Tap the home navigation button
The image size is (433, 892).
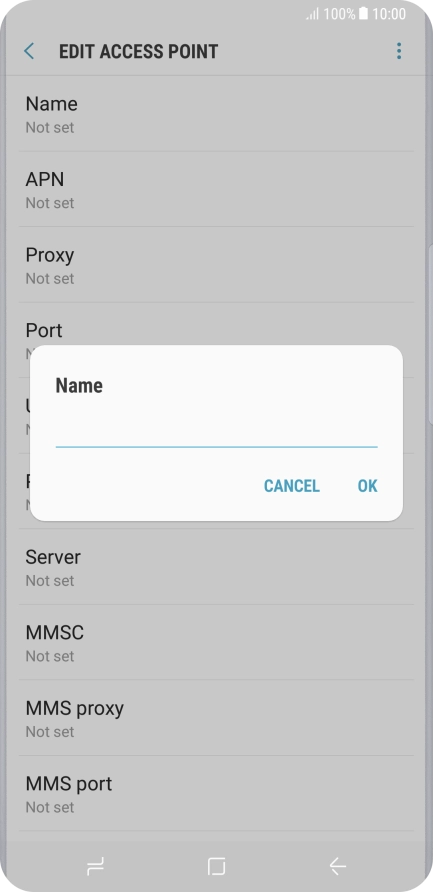point(216,866)
